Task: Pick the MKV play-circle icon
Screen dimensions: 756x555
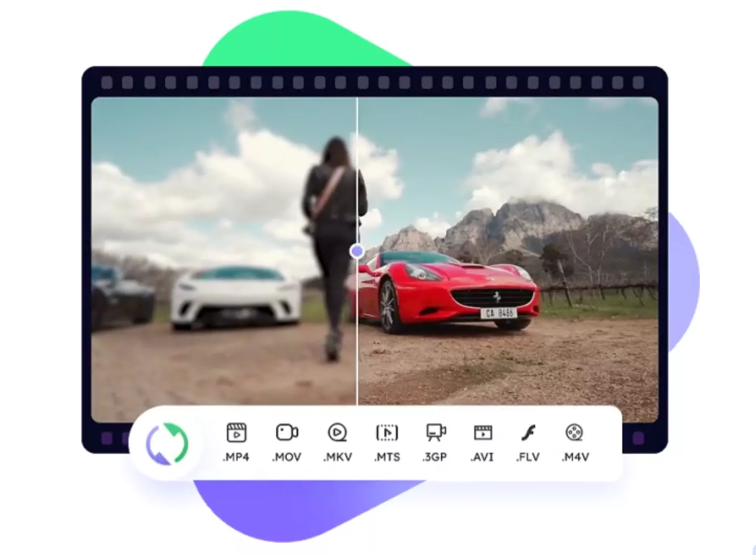Action: point(337,433)
